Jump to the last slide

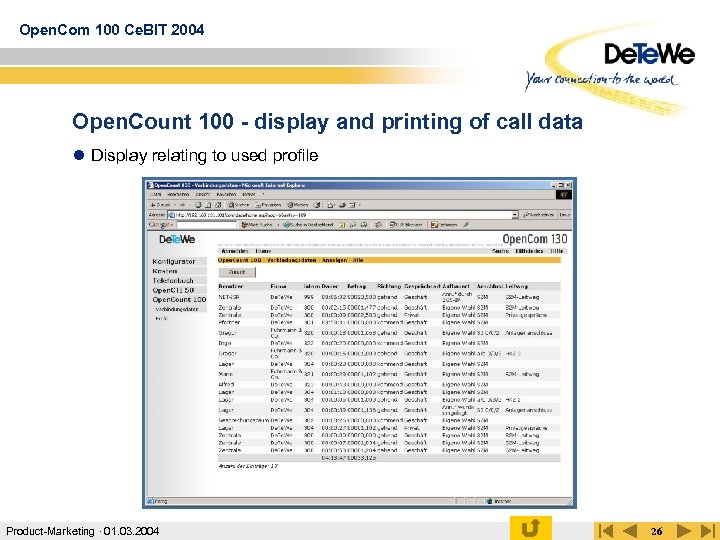pos(707,530)
